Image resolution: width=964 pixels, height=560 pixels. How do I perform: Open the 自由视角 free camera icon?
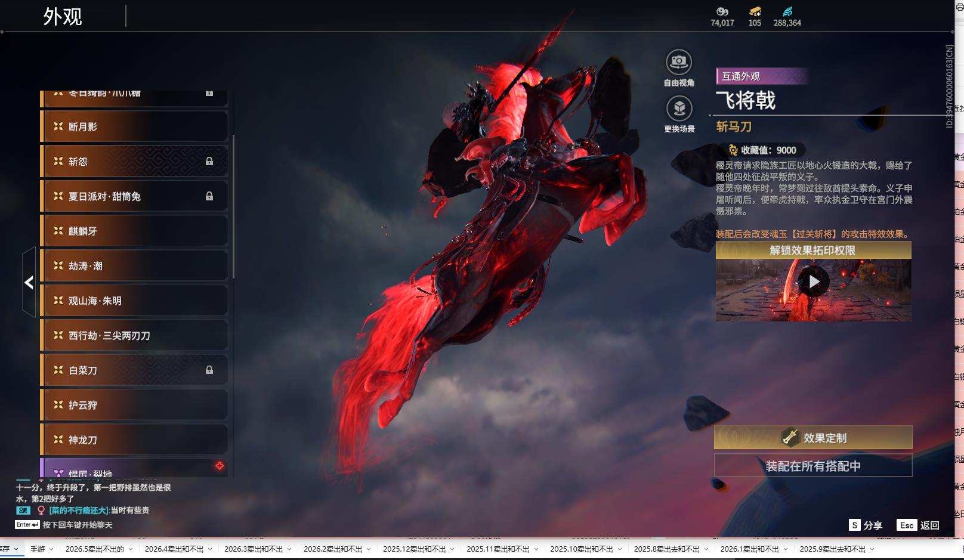pyautogui.click(x=679, y=62)
